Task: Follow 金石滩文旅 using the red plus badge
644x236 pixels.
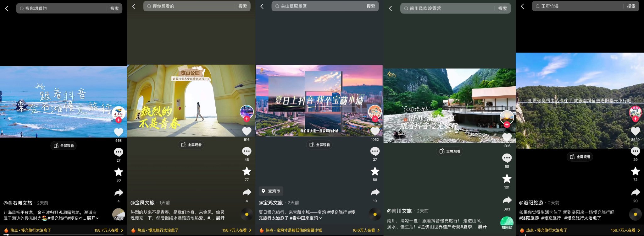Action: click(x=119, y=120)
